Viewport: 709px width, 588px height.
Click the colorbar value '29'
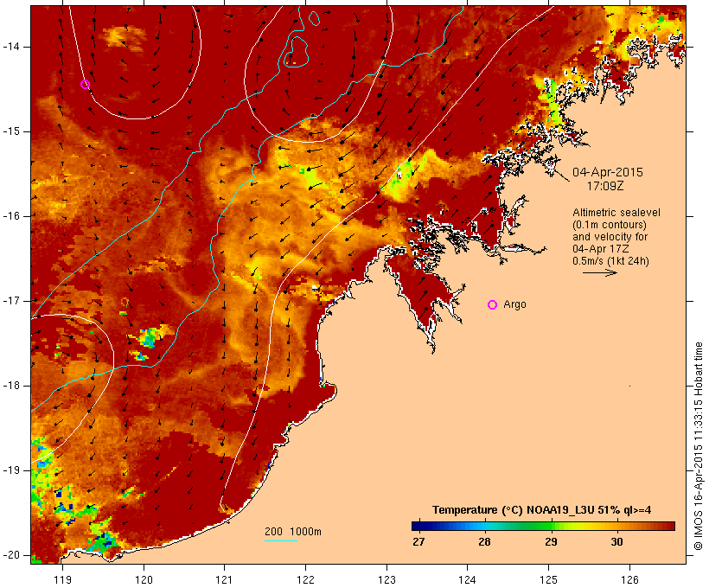click(x=551, y=541)
